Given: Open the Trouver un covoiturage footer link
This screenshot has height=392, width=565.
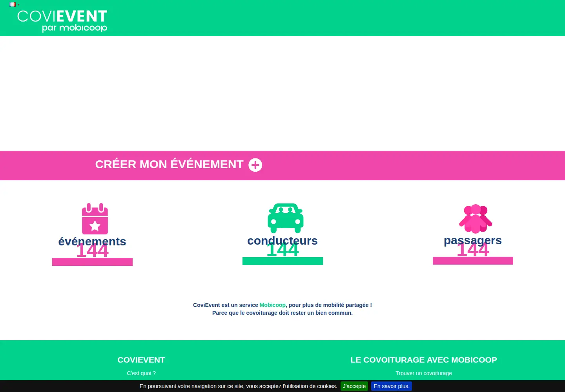Looking at the screenshot, I should [x=424, y=373].
